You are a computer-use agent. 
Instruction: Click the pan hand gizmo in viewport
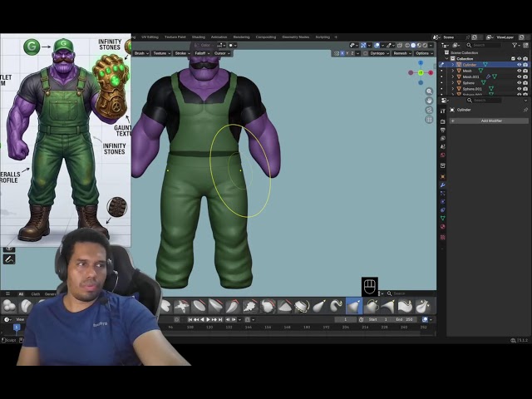click(x=429, y=101)
